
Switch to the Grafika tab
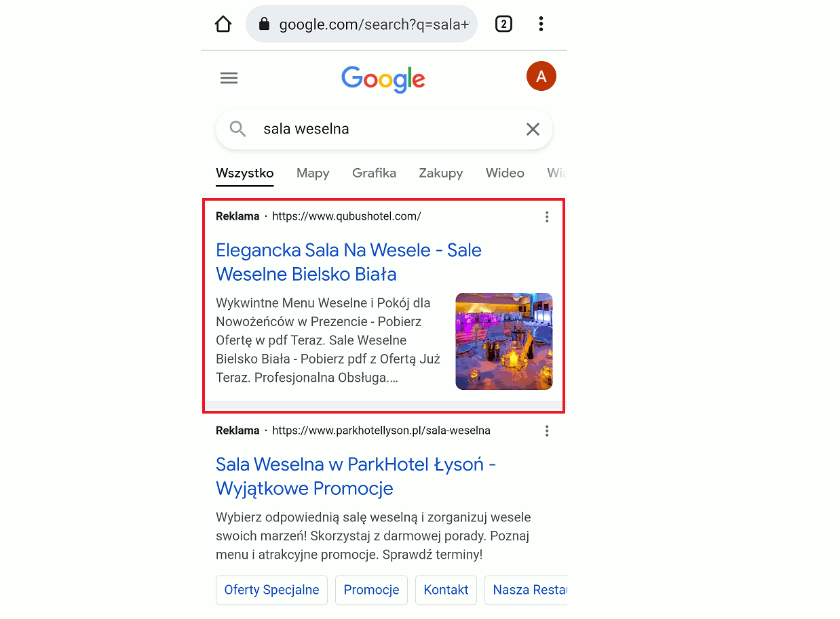click(374, 173)
